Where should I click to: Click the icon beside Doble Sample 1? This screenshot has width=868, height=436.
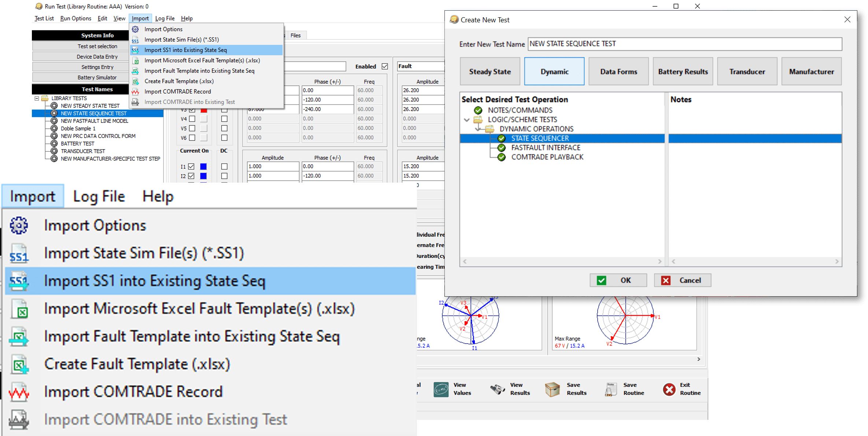tap(54, 128)
